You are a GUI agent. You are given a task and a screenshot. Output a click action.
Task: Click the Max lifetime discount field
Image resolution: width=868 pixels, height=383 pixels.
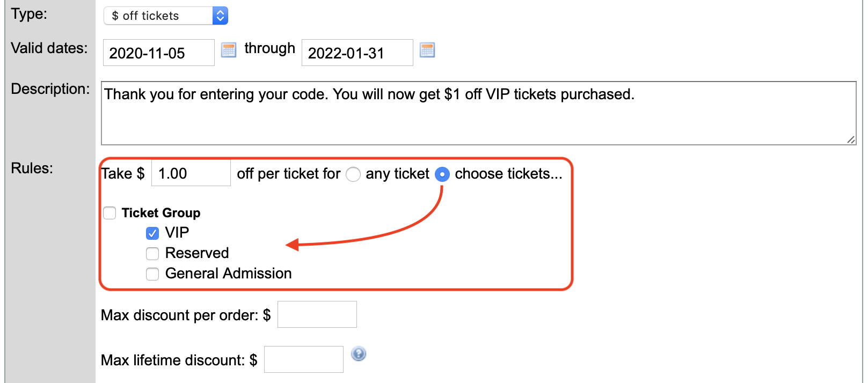[x=304, y=359]
